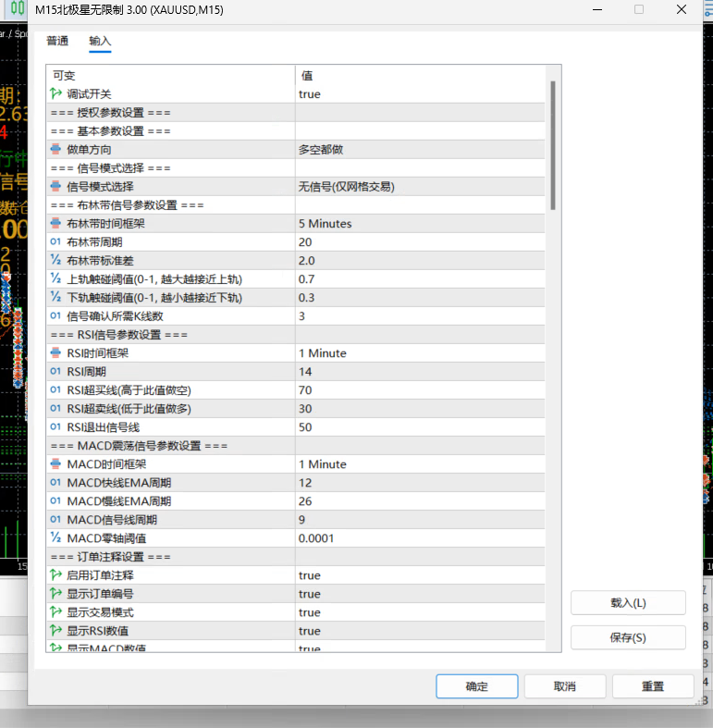Click the 重置 button
The width and height of the screenshot is (713, 728).
[x=653, y=686]
